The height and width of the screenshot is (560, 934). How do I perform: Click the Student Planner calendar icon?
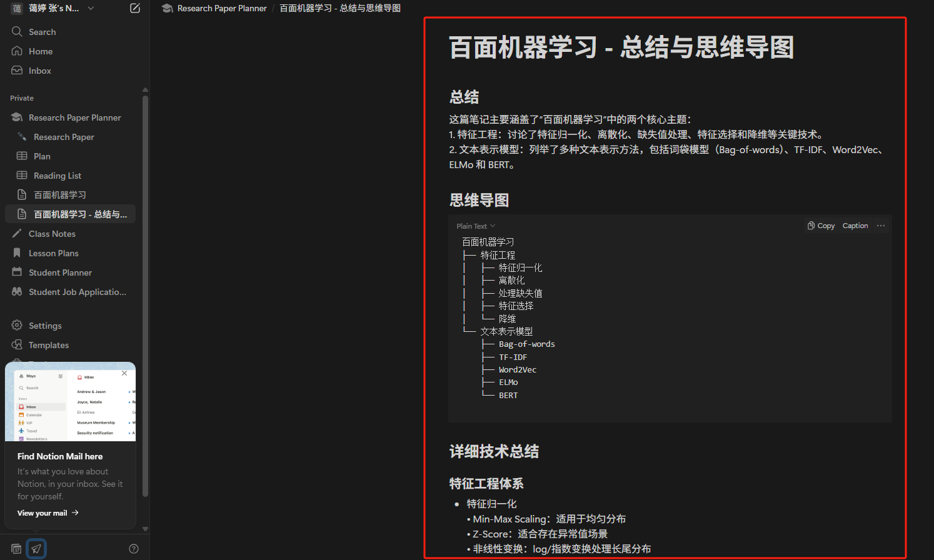pyautogui.click(x=17, y=272)
